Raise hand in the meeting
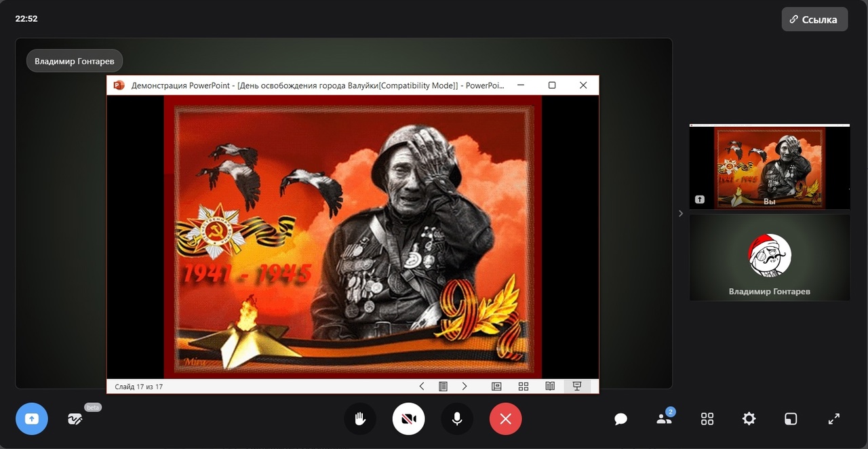 (x=360, y=419)
